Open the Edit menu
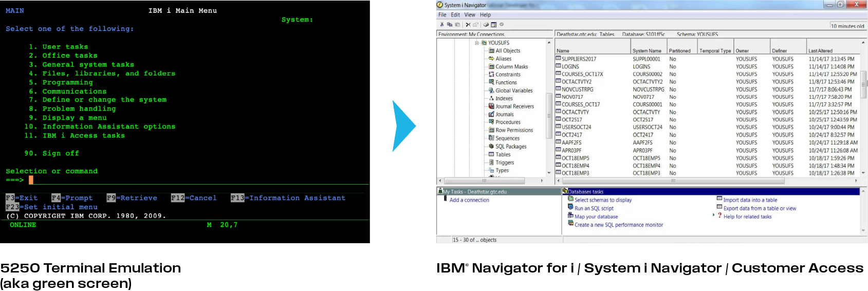Viewport: 868px width, 291px height. click(x=455, y=15)
